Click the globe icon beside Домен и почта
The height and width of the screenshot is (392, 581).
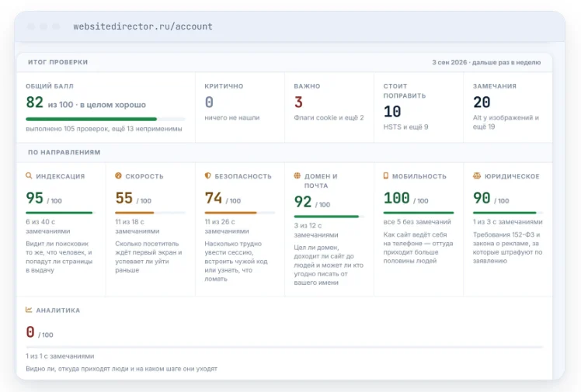(x=297, y=176)
